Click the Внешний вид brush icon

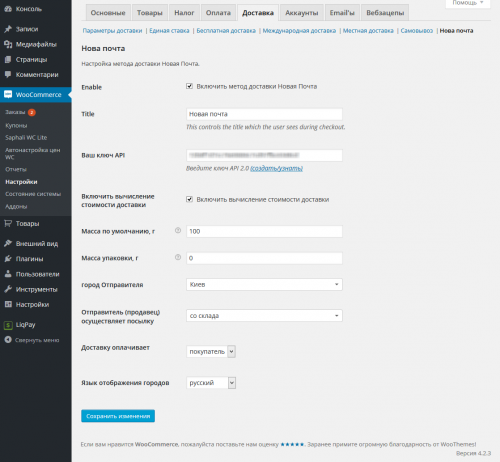(8, 244)
